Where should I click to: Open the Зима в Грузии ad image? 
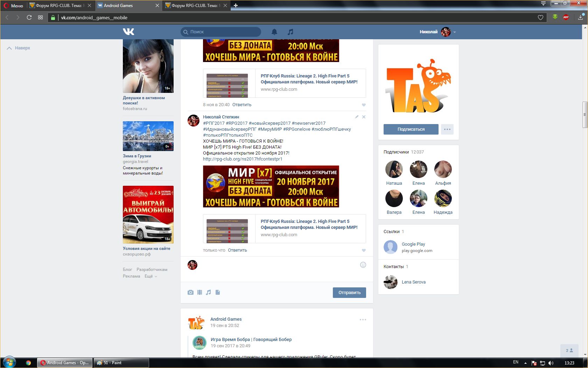[148, 136]
